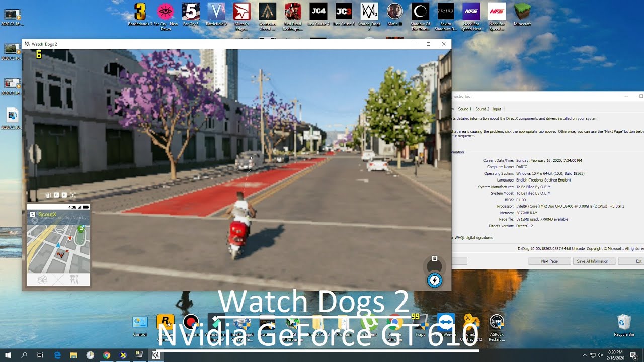Open Need For Speed Heat icon
This screenshot has width=644, height=362.
pyautogui.click(x=471, y=16)
